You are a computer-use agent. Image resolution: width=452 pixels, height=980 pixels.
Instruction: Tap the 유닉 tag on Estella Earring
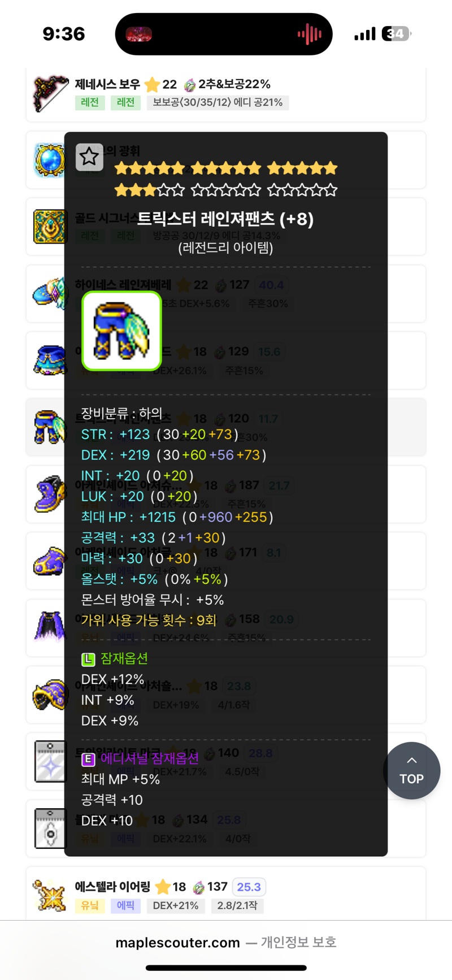pos(90,905)
